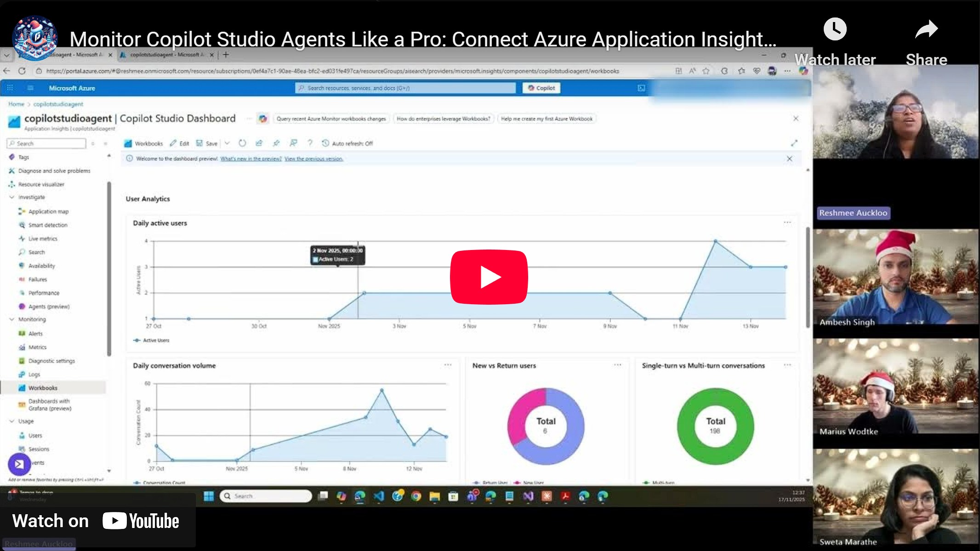Image resolution: width=980 pixels, height=551 pixels.
Task: Click the Watch on YouTube button
Action: pos(96,521)
